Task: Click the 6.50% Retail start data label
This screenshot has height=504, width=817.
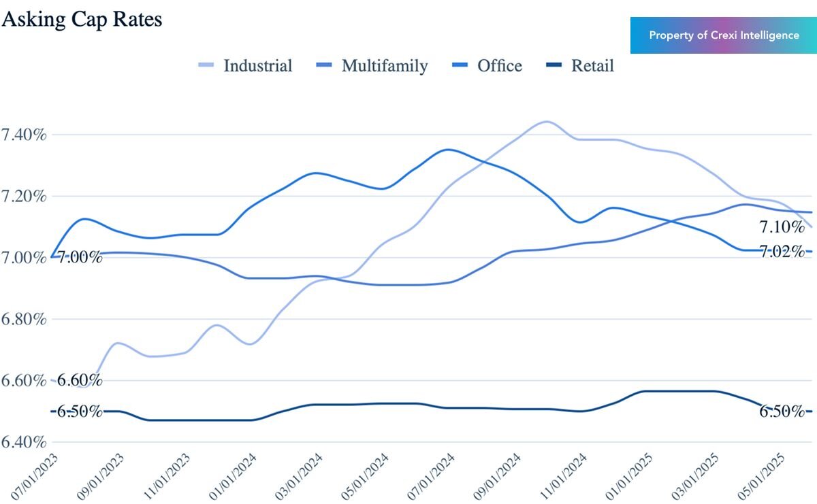Action: 80,411
